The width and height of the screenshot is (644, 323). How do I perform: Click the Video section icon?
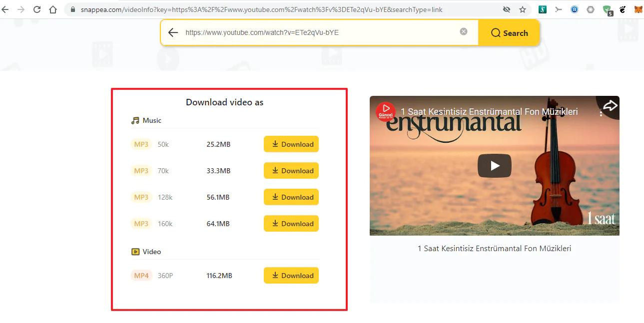click(x=135, y=252)
